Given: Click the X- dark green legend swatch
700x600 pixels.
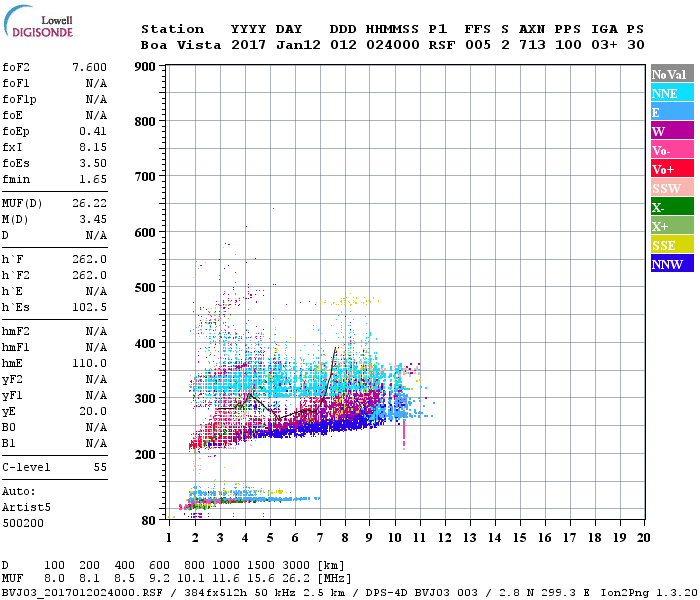Looking at the screenshot, I should [672, 207].
